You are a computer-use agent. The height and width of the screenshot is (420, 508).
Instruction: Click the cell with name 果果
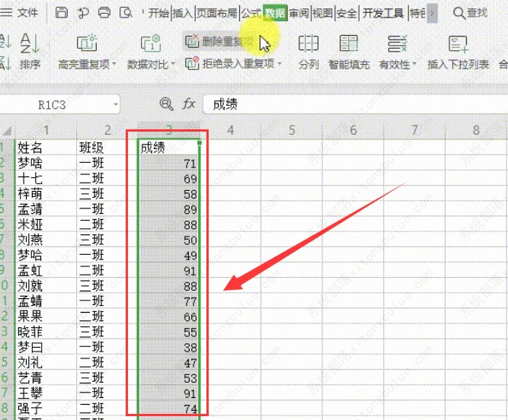46,317
